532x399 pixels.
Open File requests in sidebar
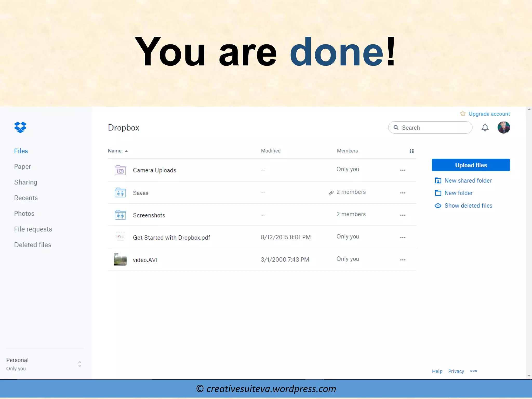coord(33,229)
